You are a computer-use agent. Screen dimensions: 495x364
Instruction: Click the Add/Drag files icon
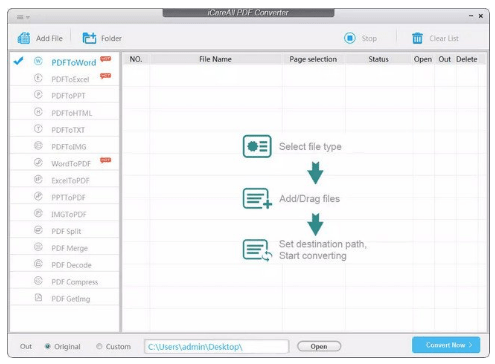click(257, 199)
